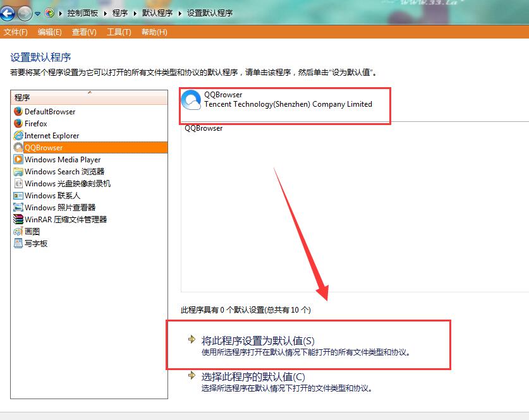This screenshot has width=529, height=420.
Task: Select Windows 照片查看器 in the list
Action: click(x=60, y=207)
